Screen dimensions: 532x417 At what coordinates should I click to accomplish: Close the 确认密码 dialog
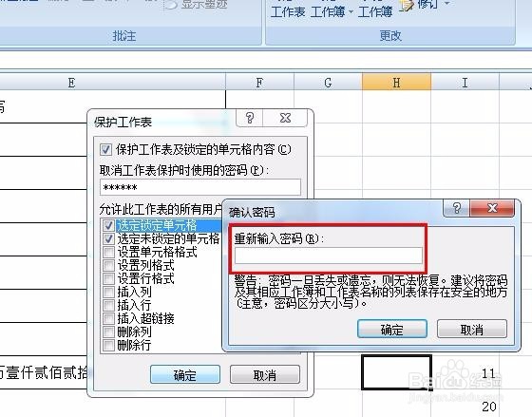[x=492, y=208]
